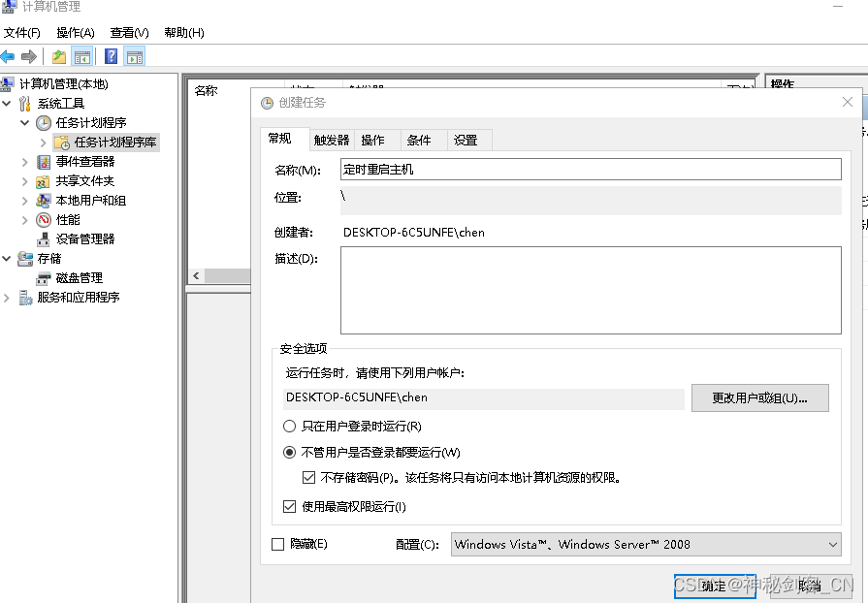Open the 操作(A) menu
This screenshot has width=868, height=603.
(x=76, y=33)
